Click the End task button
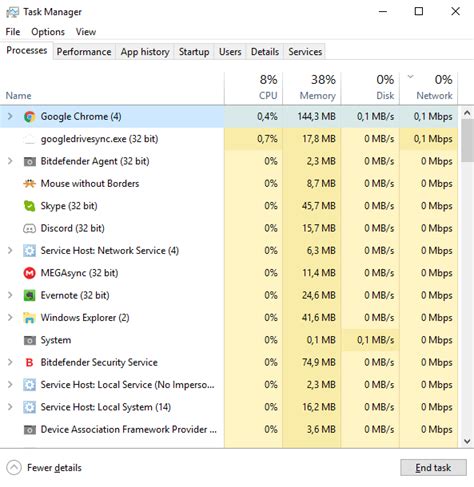The height and width of the screenshot is (487, 474). [433, 468]
